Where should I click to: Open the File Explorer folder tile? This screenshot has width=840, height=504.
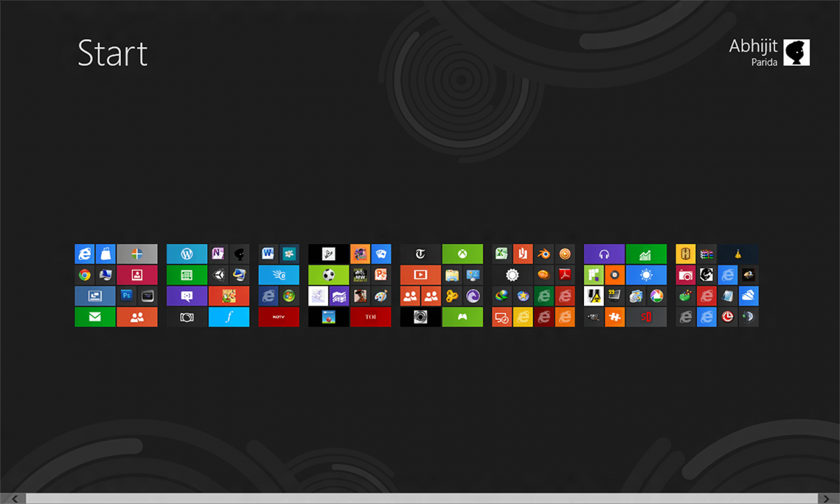452,275
